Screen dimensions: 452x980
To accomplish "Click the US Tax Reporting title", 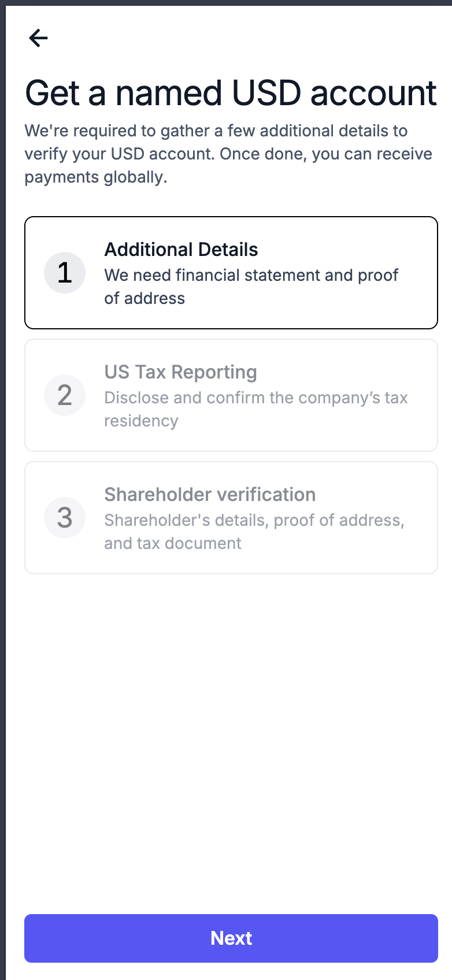I will (180, 372).
